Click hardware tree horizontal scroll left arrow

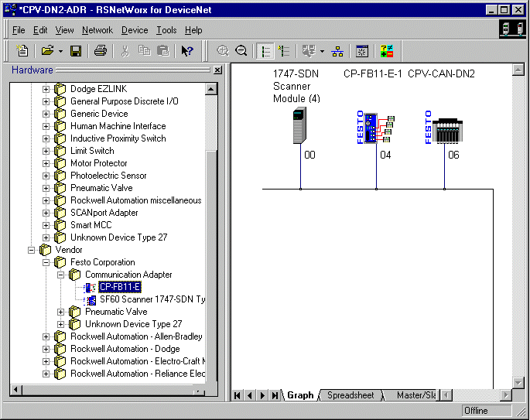[15, 389]
